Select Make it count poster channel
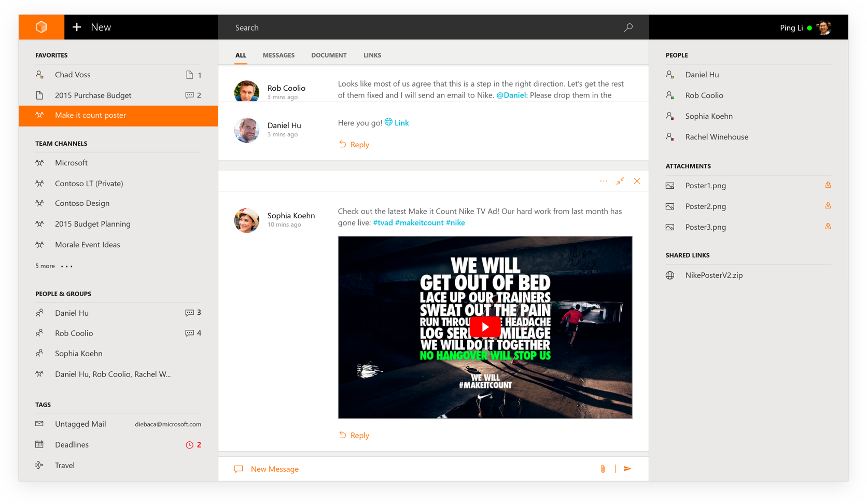867x504 pixels. 118,115
